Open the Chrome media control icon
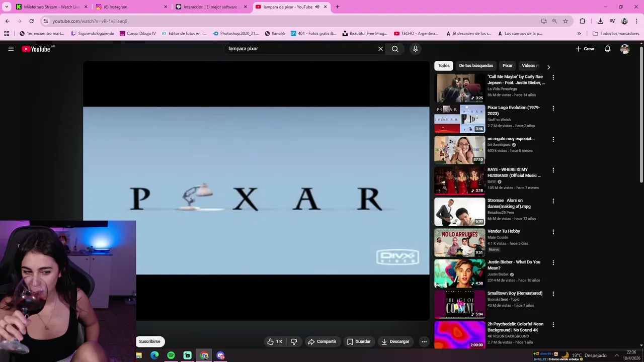644x362 pixels. (x=612, y=21)
